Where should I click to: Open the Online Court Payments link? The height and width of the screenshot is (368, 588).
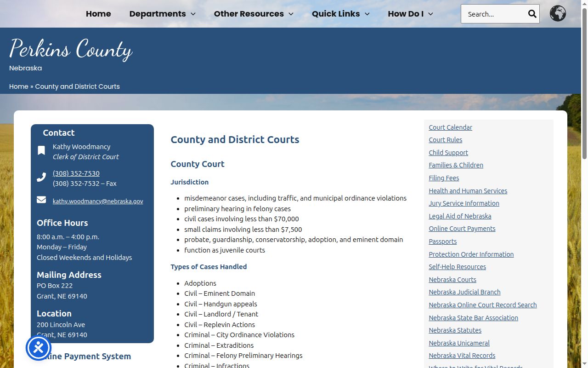click(x=462, y=229)
